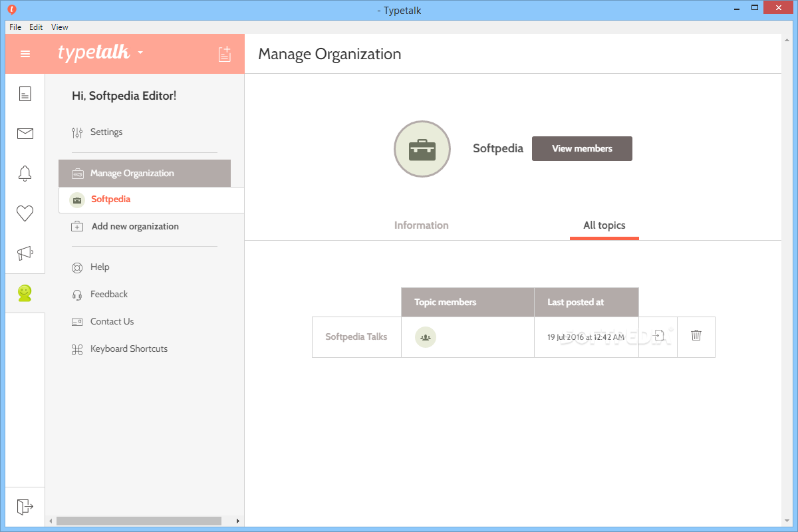This screenshot has width=798, height=532.
Task: Click the vertical scrollbar down arrow
Action: (786, 521)
